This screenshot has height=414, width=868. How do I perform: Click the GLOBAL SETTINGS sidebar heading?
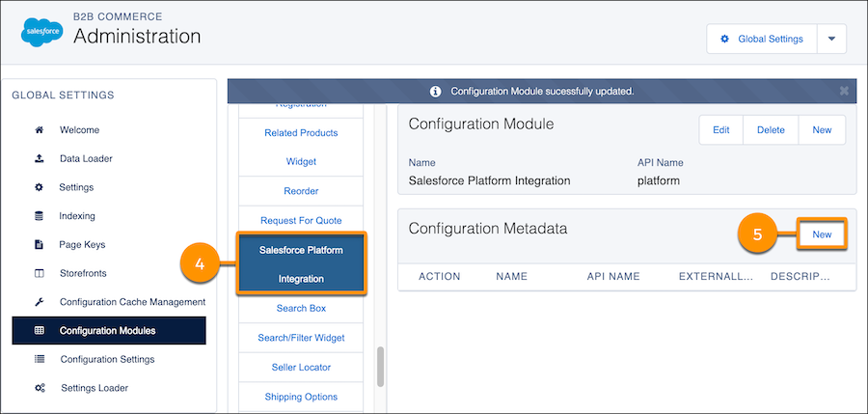[x=63, y=95]
